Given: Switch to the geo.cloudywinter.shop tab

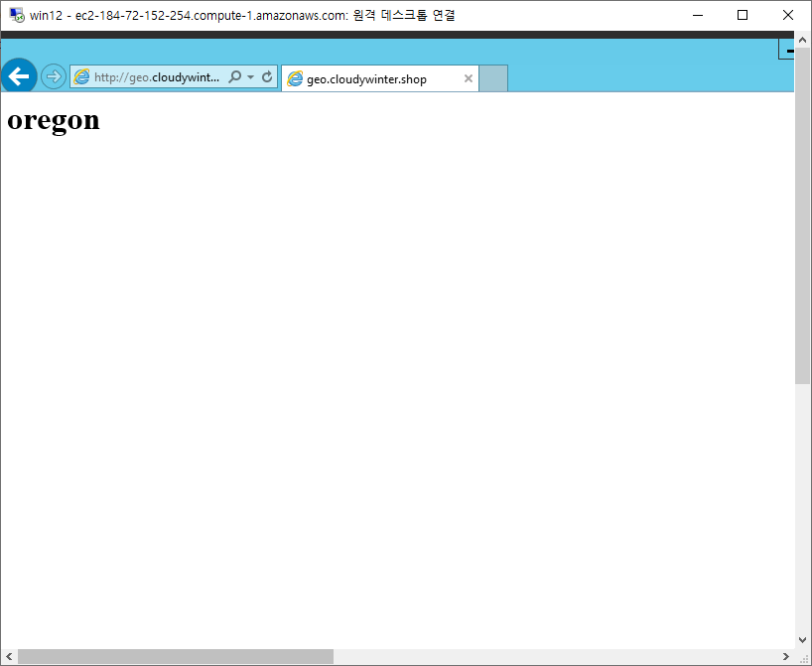Looking at the screenshot, I should coord(379,78).
